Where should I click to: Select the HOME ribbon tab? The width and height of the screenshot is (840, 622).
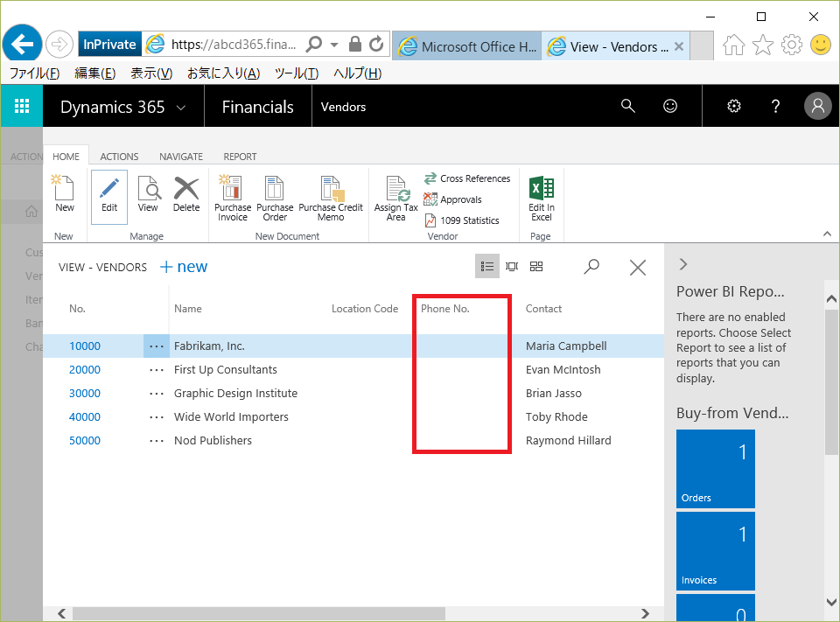click(x=66, y=157)
